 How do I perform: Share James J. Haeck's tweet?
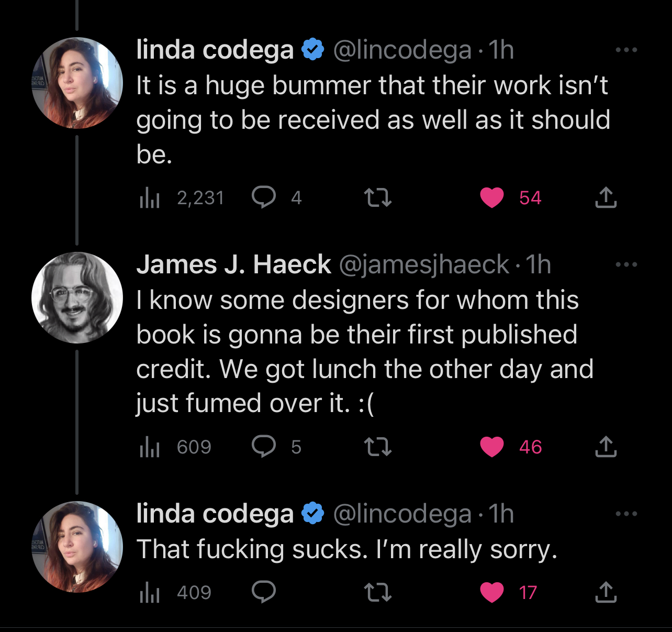(606, 447)
